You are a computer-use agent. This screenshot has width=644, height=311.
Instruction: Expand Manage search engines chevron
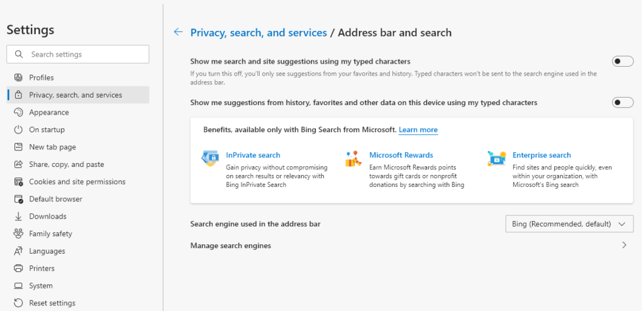(624, 246)
